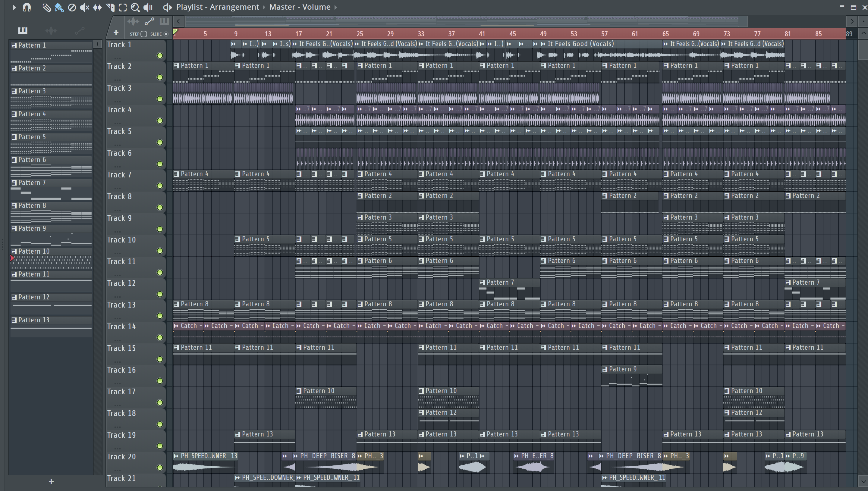Open the Playlist - Arrangement breadcrumb
This screenshot has height=491, width=868.
(x=218, y=7)
